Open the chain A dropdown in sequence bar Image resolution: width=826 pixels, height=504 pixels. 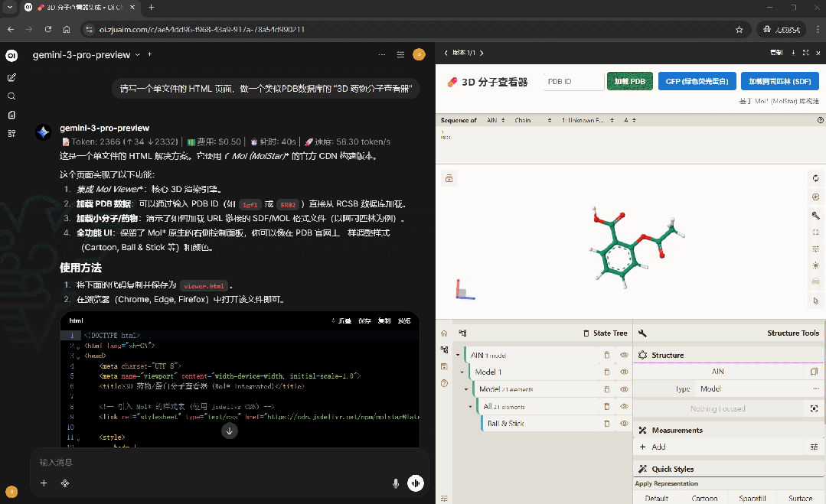pos(630,120)
